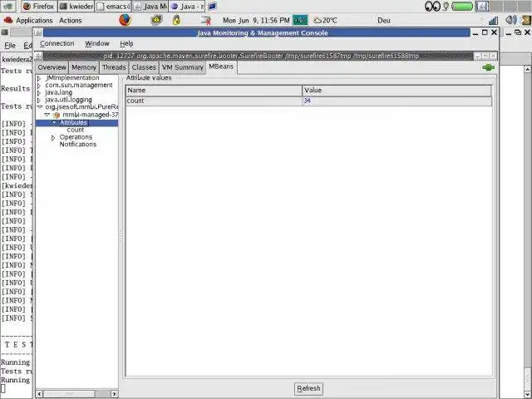Expand the JMImplementation tree node
532x399 pixels.
coord(39,78)
